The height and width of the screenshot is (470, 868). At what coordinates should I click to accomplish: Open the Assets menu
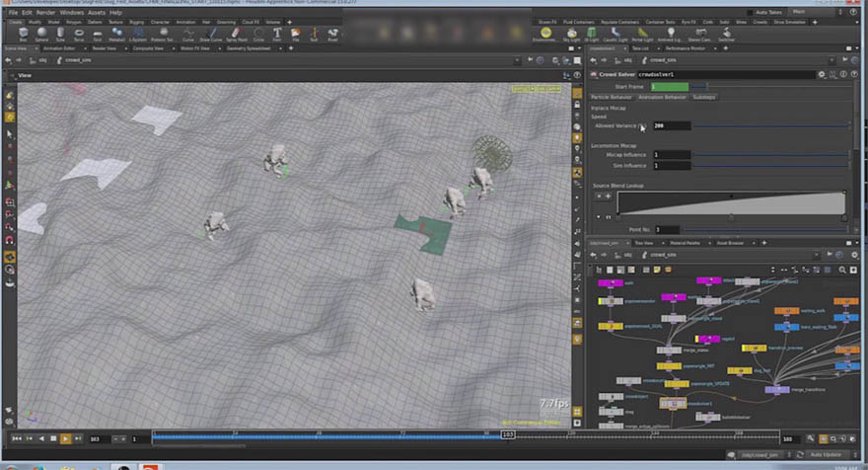click(97, 12)
